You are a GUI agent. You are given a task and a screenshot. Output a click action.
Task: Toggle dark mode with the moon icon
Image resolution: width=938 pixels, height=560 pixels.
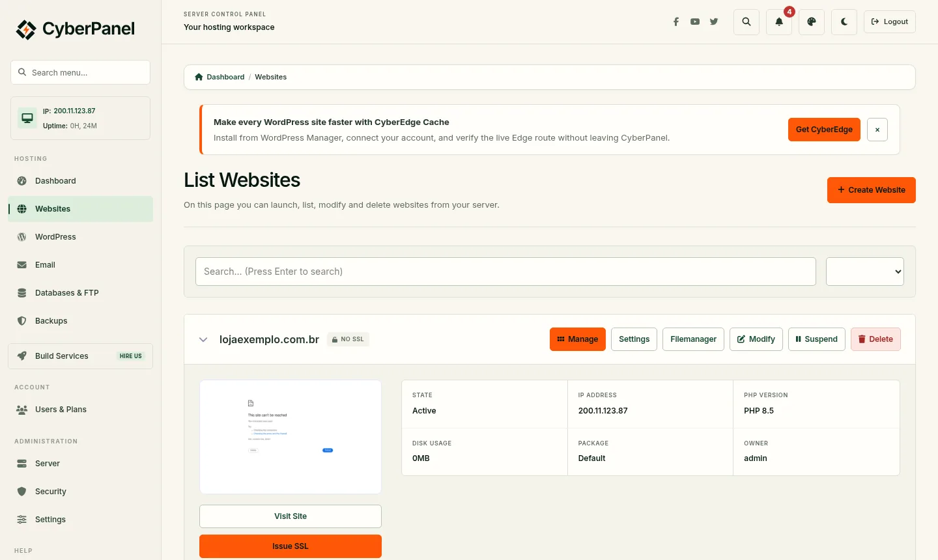click(844, 21)
